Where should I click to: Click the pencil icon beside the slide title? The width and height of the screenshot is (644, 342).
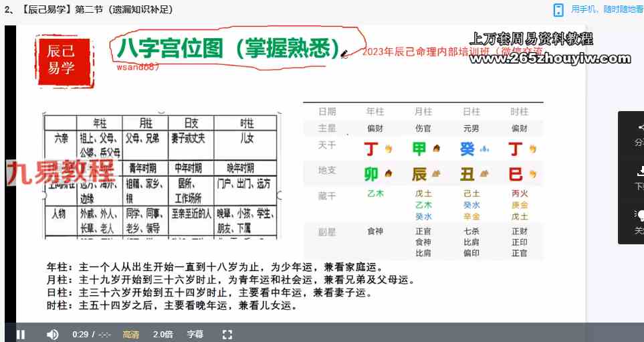point(344,53)
